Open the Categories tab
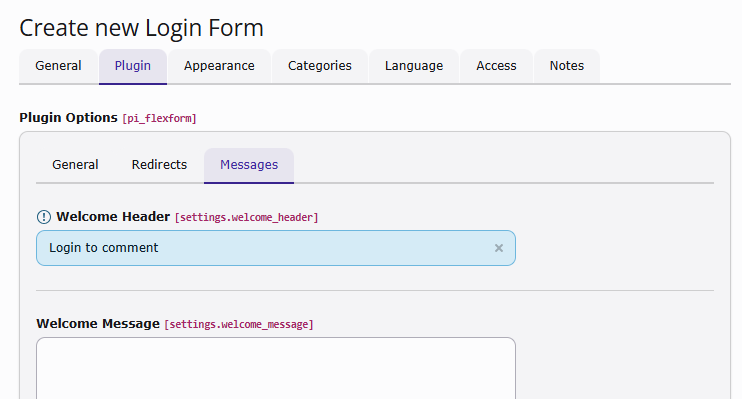The image size is (742, 399). click(320, 66)
